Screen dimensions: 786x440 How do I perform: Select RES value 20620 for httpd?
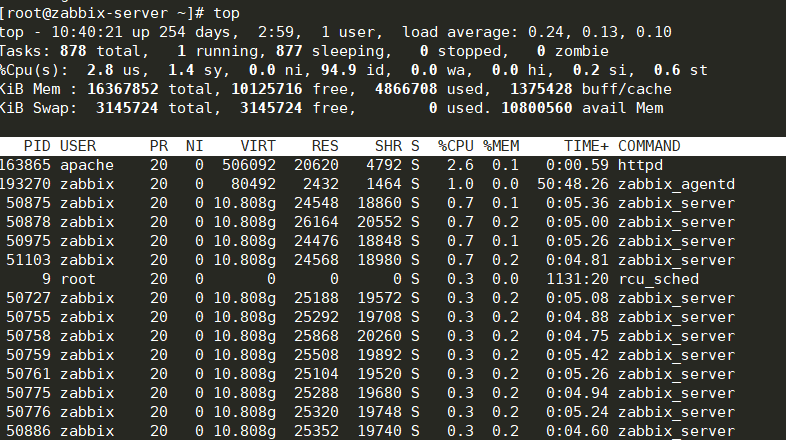pos(316,165)
